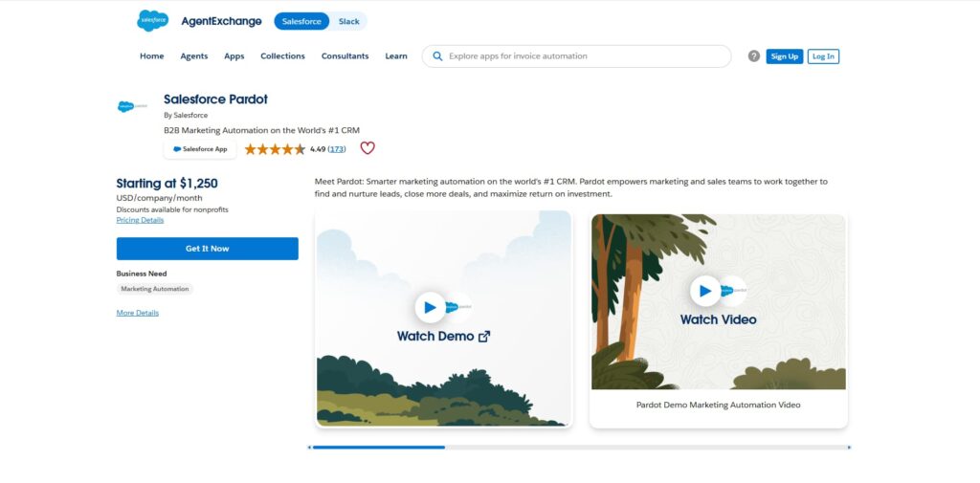980x483 pixels.
Task: Click the AgentExchange title text
Action: coord(221,21)
